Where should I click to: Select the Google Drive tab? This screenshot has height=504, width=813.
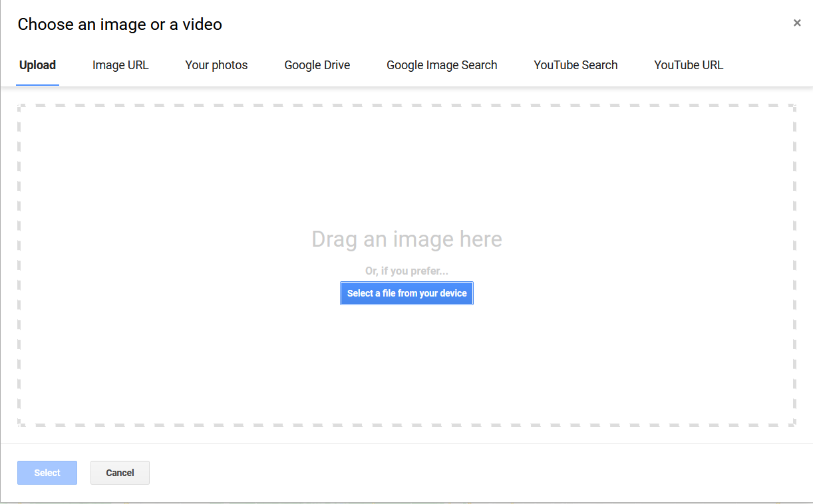coord(317,65)
